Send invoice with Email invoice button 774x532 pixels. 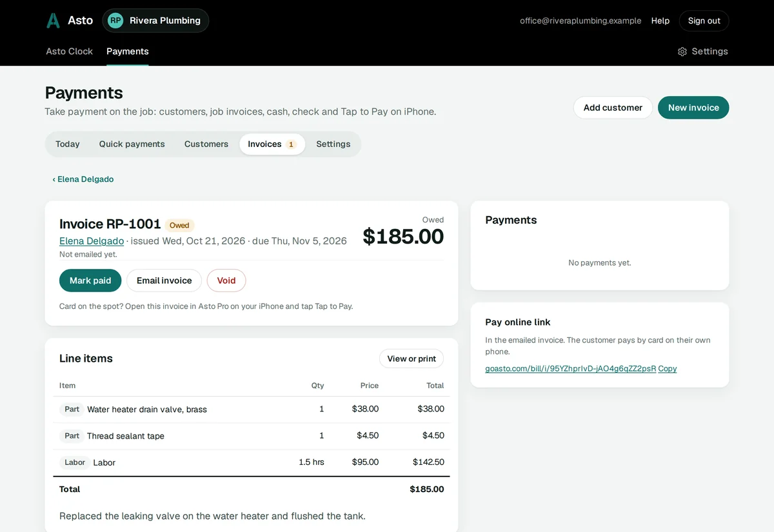coord(164,281)
